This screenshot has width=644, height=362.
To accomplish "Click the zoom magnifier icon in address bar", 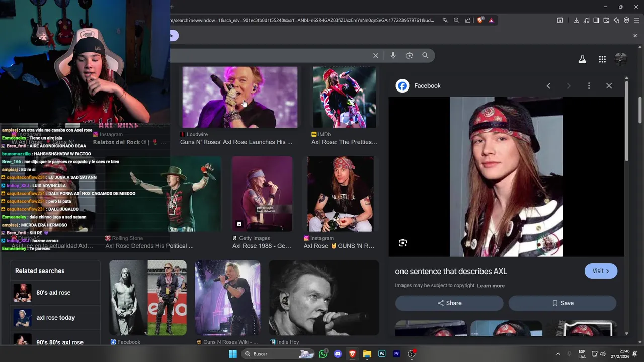I will (456, 20).
